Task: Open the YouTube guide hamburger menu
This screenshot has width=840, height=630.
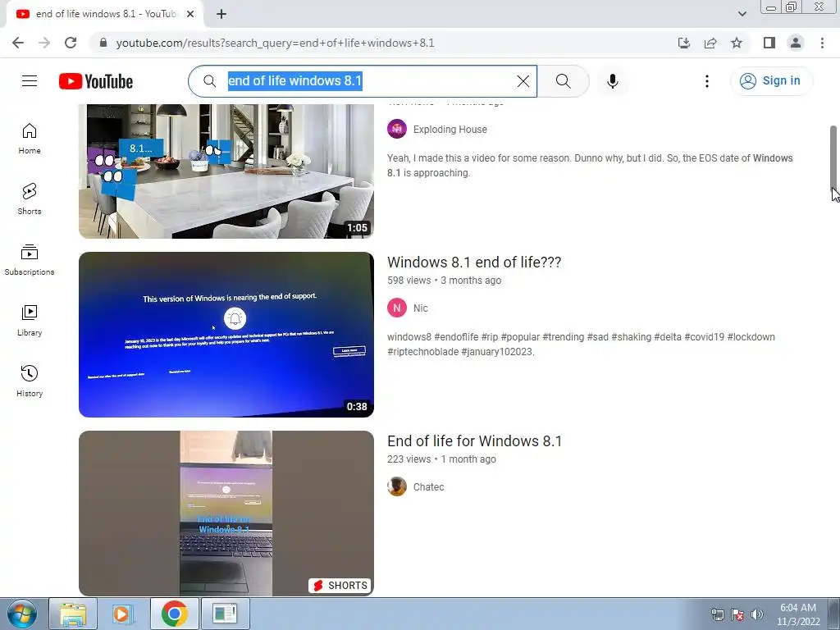Action: (30, 81)
